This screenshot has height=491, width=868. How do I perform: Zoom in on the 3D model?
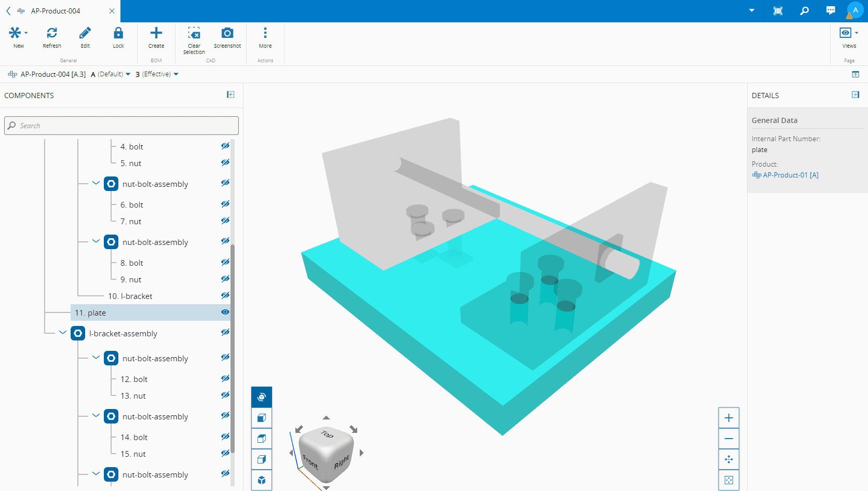[729, 418]
